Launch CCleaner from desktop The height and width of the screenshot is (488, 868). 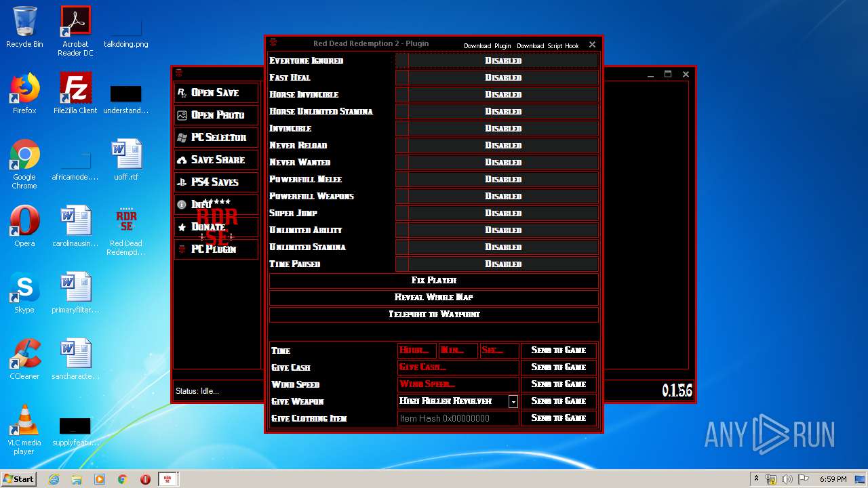[24, 359]
